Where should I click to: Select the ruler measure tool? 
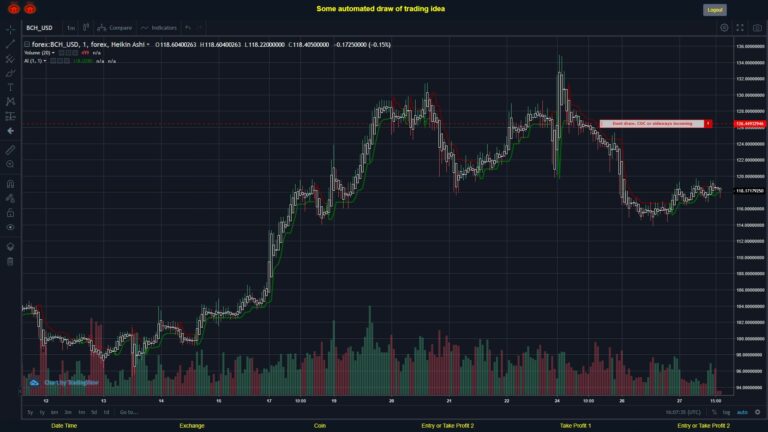tap(10, 150)
